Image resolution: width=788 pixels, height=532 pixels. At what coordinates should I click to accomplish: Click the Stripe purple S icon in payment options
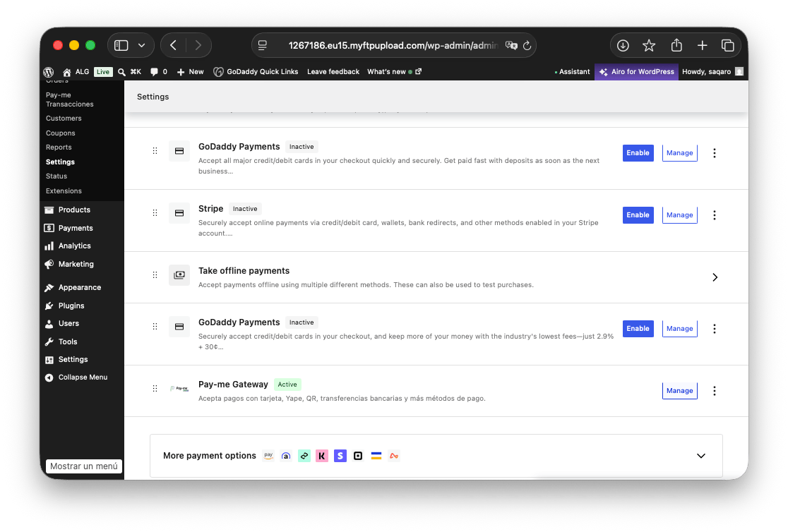coord(340,456)
